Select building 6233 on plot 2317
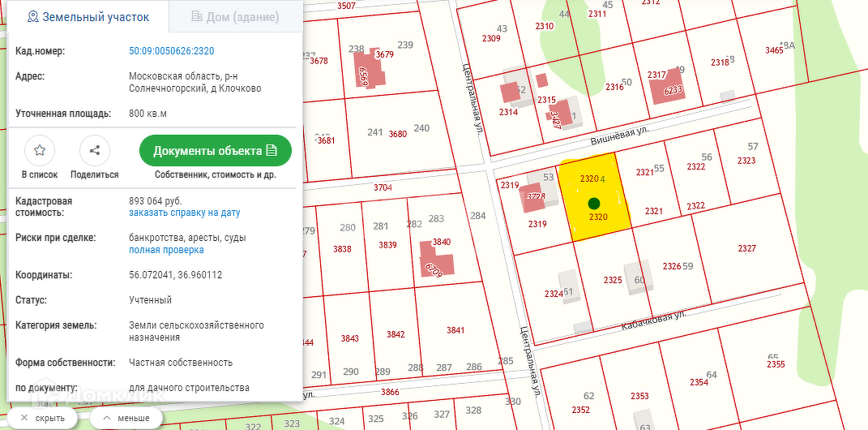Image resolution: width=868 pixels, height=430 pixels. coord(667,86)
